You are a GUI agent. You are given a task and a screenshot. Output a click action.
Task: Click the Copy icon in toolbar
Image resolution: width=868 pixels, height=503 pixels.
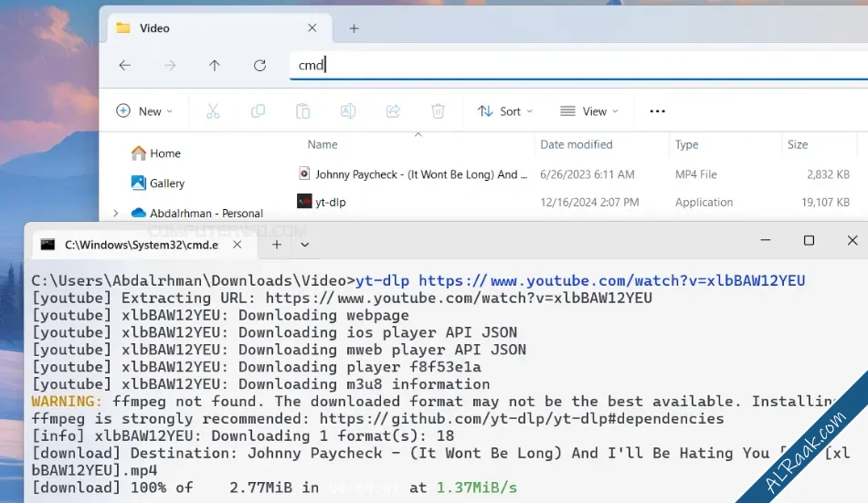258,111
